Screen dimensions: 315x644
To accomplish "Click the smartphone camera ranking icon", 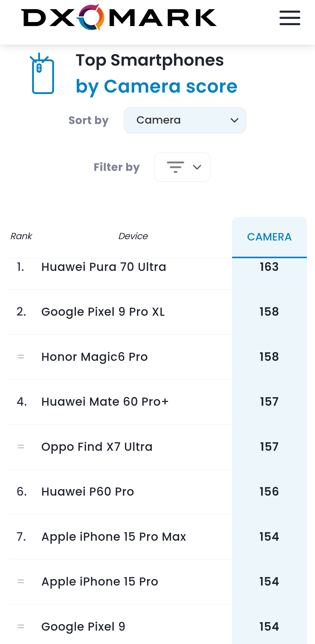I will tap(42, 73).
